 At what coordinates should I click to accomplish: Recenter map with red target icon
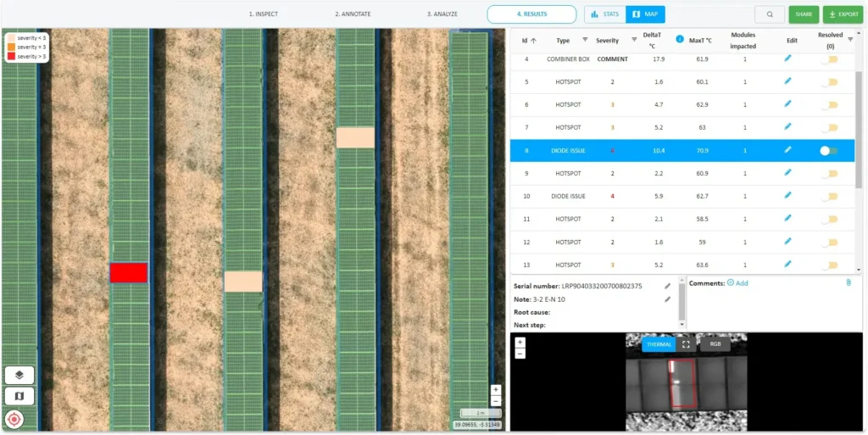click(x=14, y=418)
